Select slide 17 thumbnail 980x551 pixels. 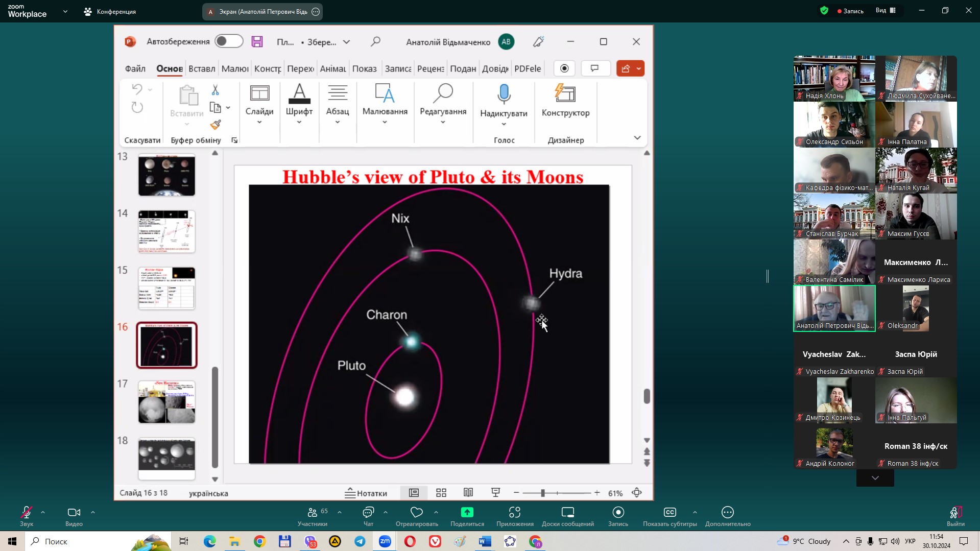(166, 402)
